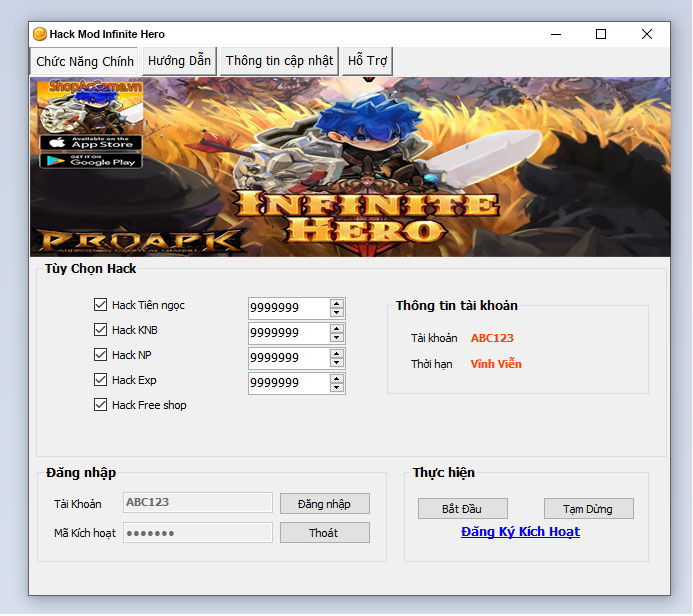Image resolution: width=693 pixels, height=616 pixels.
Task: Increase the Hack KNB value with up arrow
Action: click(x=336, y=328)
